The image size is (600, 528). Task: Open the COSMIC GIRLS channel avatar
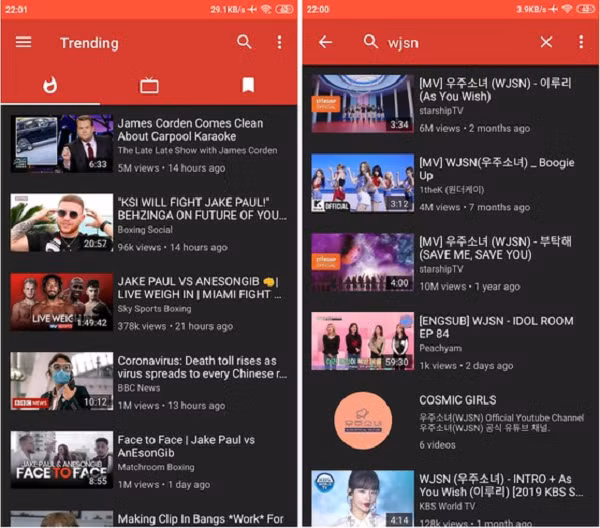pyautogui.click(x=363, y=420)
